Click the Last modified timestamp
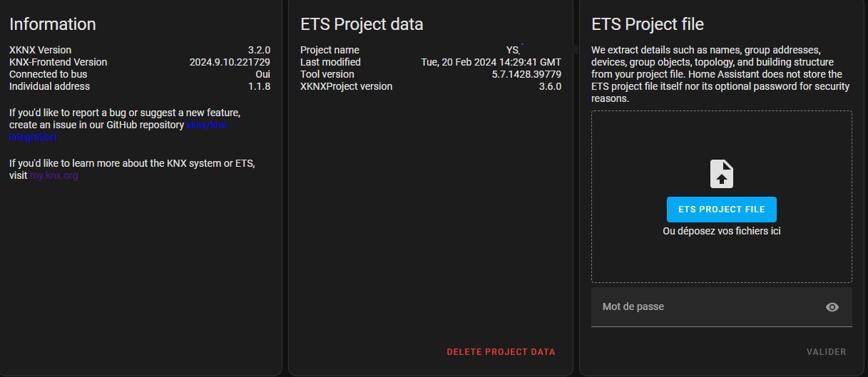This screenshot has width=868, height=377. (x=491, y=62)
